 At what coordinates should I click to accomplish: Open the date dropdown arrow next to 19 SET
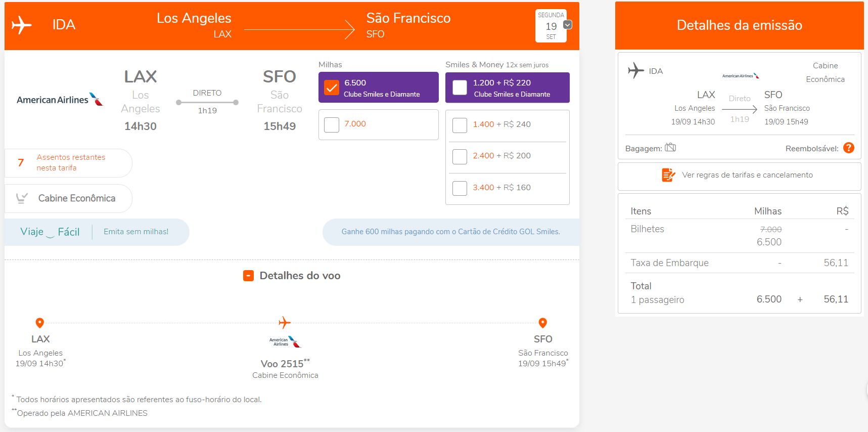click(x=568, y=25)
